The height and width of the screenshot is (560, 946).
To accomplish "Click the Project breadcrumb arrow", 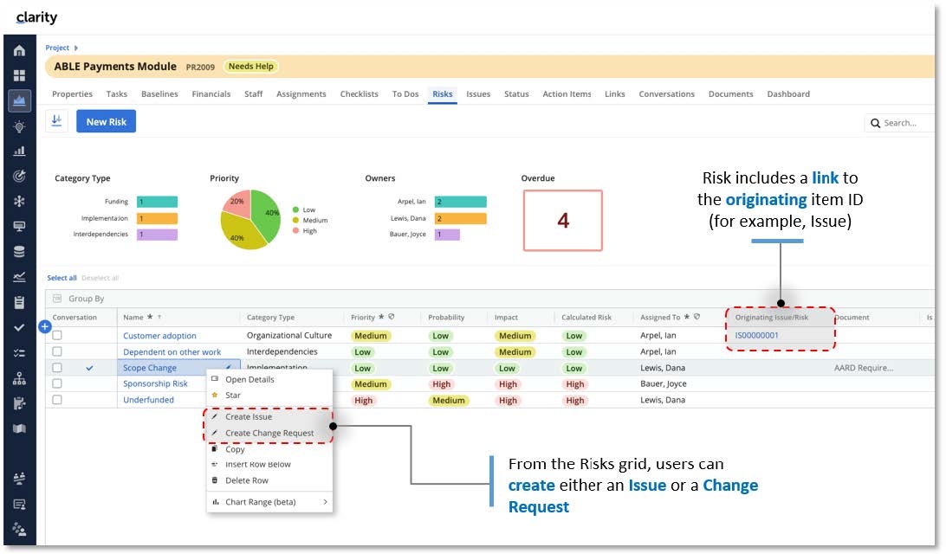I will coord(76,48).
